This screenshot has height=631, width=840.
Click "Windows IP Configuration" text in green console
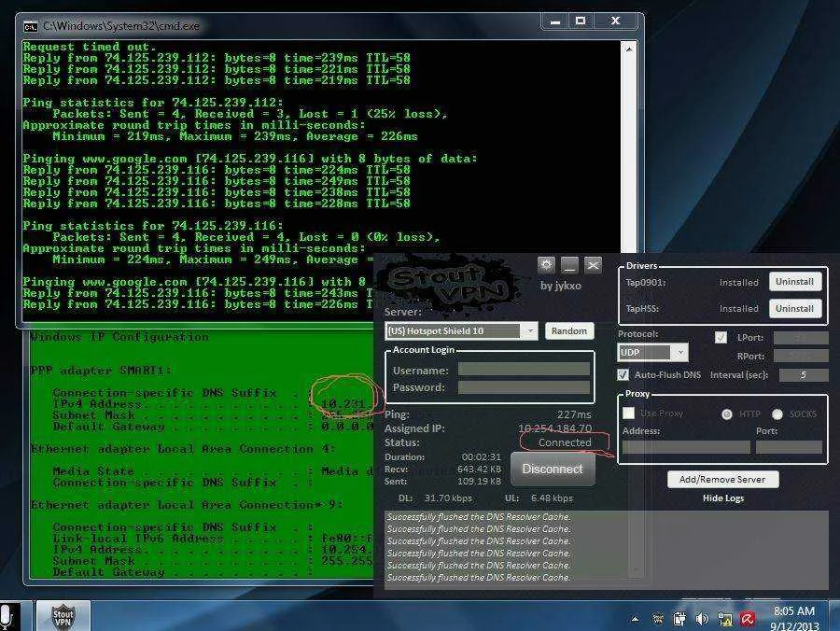click(x=119, y=337)
